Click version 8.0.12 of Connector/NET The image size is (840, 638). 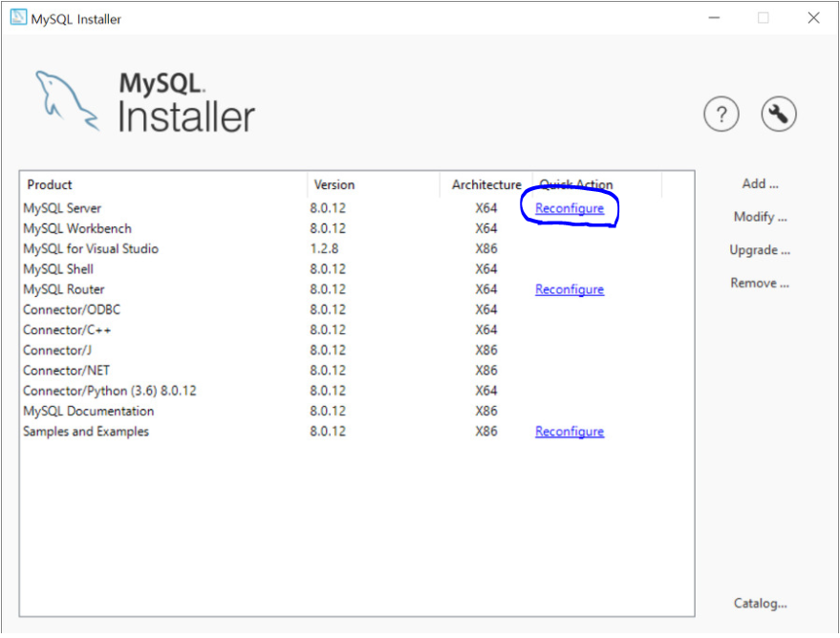pos(328,371)
